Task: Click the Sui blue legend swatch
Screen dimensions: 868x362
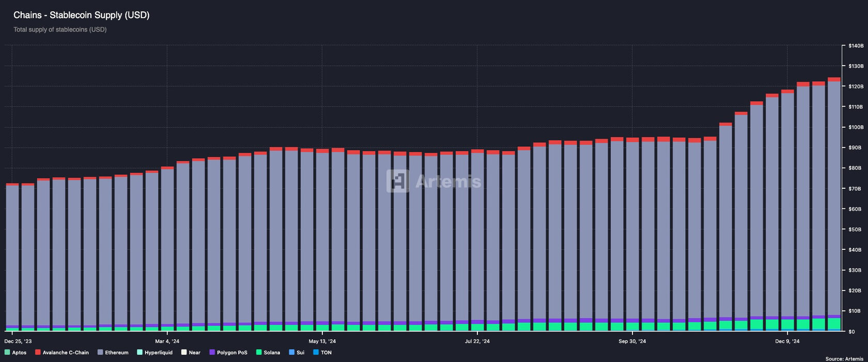Action: [x=291, y=352]
